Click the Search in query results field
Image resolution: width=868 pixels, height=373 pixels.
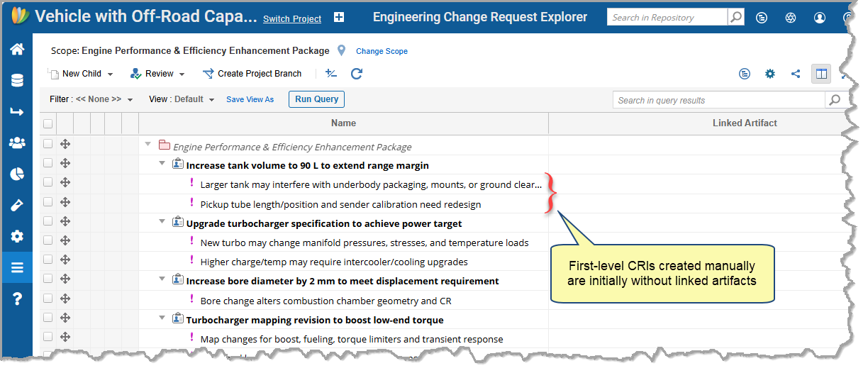(719, 101)
